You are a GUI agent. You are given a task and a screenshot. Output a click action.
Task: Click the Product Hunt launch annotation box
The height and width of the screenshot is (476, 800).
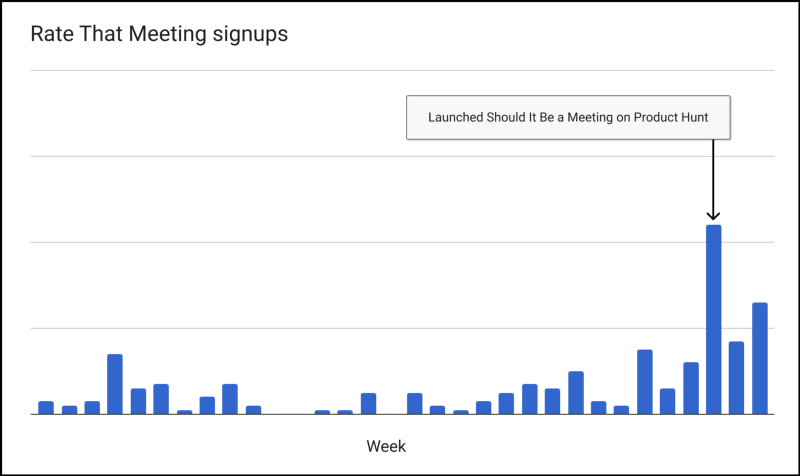point(568,117)
